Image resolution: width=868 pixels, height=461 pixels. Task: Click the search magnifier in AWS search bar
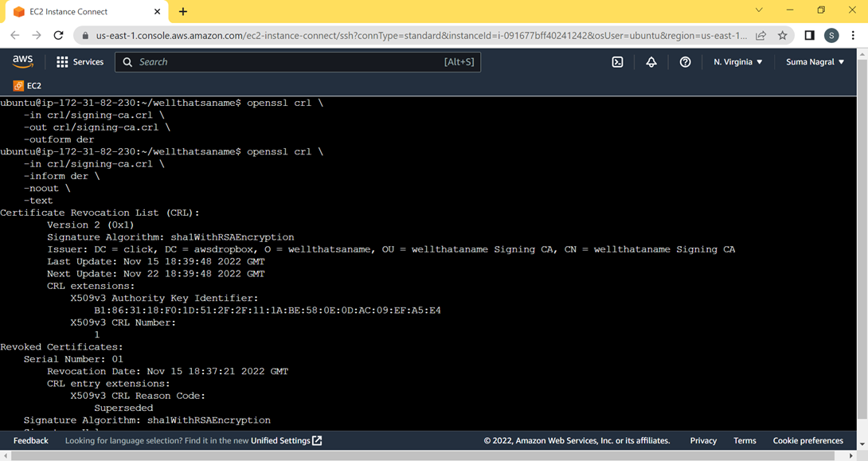127,61
